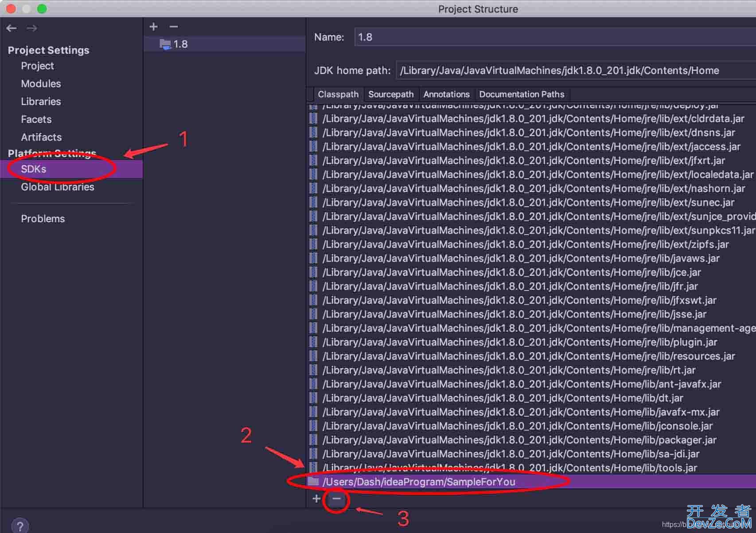Select the ext/sunpkcs11.jar classpath row
The width and height of the screenshot is (756, 533).
[x=532, y=230]
